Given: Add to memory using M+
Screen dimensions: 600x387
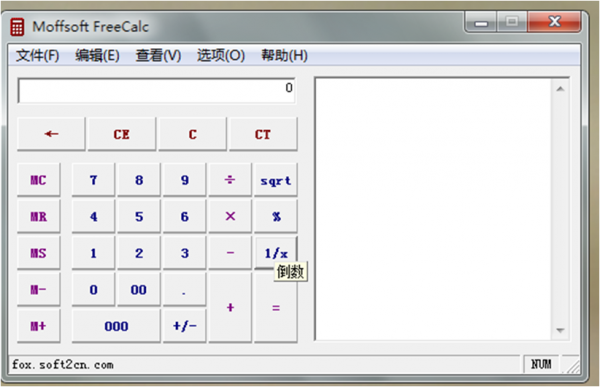Looking at the screenshot, I should pyautogui.click(x=39, y=326).
